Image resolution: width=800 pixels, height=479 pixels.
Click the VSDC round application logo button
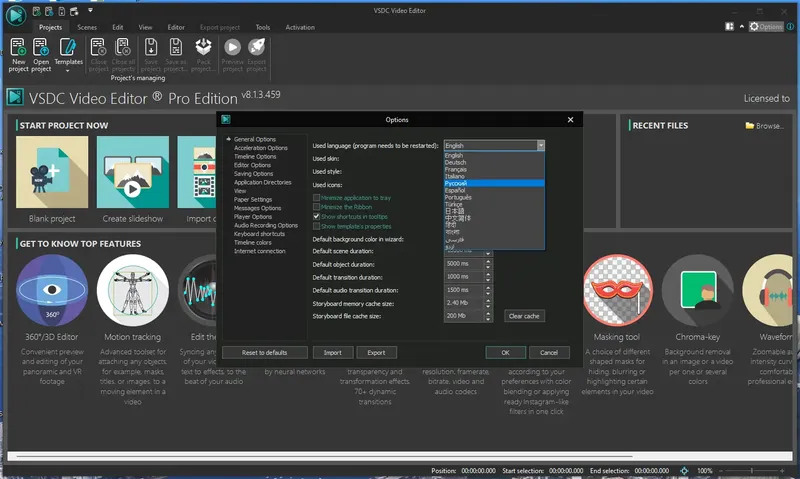[x=16, y=15]
